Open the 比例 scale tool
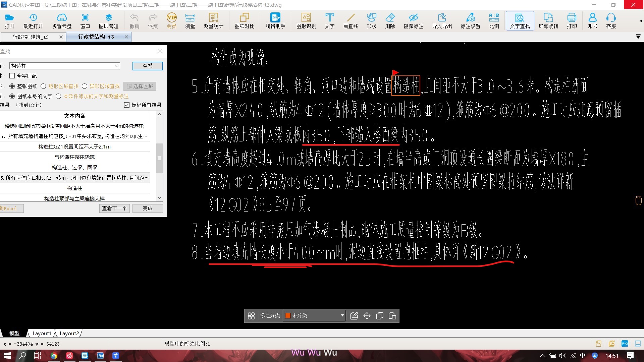This screenshot has width=644, height=362. 494,21
